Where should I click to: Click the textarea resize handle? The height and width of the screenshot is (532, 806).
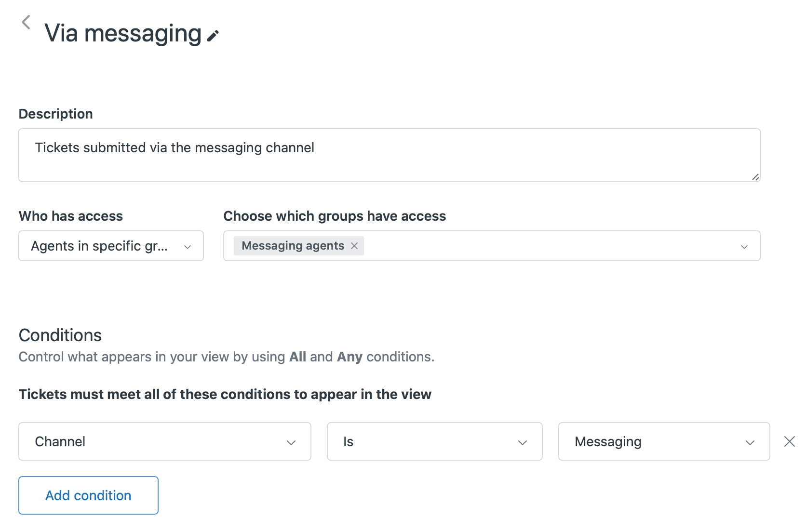[755, 177]
